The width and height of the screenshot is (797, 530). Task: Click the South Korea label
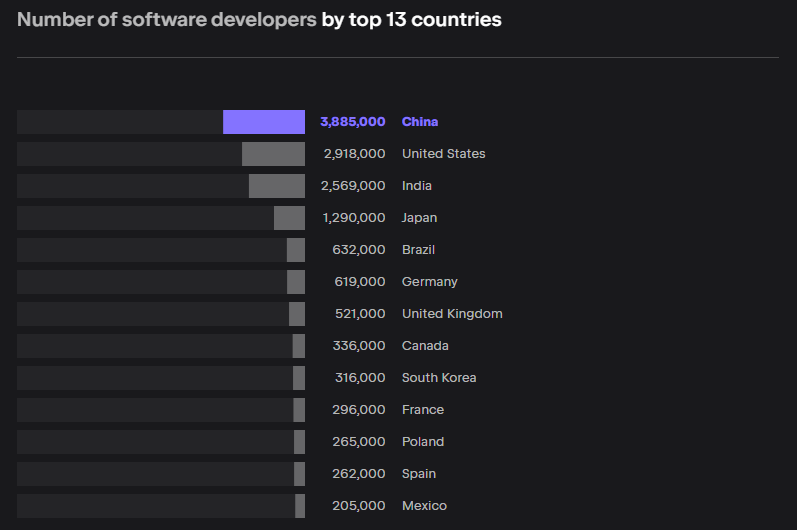click(439, 378)
